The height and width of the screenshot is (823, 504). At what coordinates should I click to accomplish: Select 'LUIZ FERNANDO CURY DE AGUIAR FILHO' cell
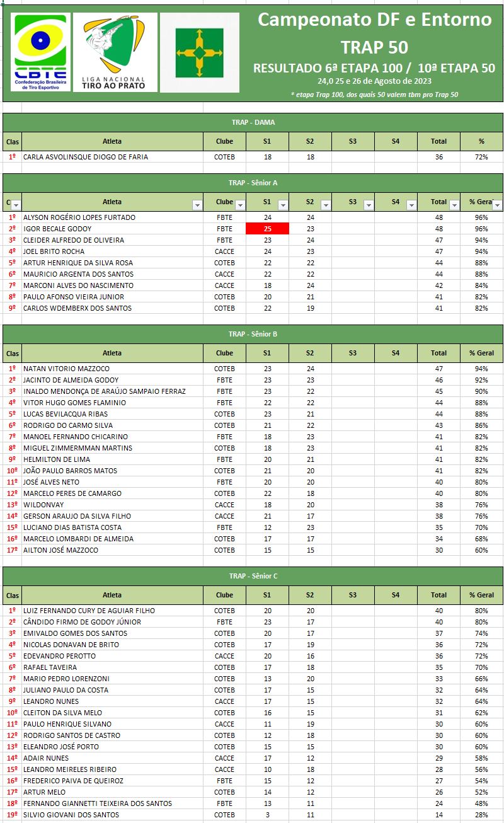pyautogui.click(x=112, y=611)
